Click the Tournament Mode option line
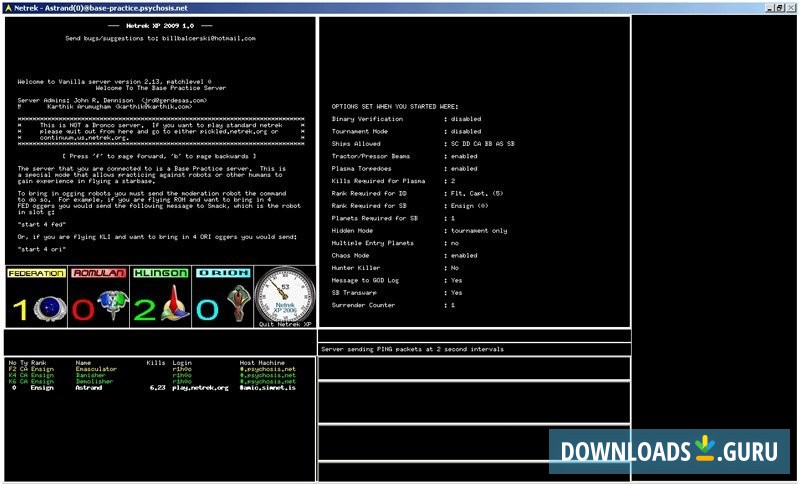This screenshot has width=800, height=484. pos(407,131)
